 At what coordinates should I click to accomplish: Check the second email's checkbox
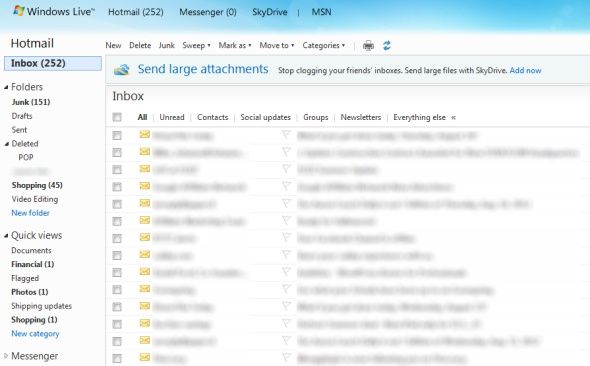pyautogui.click(x=117, y=152)
